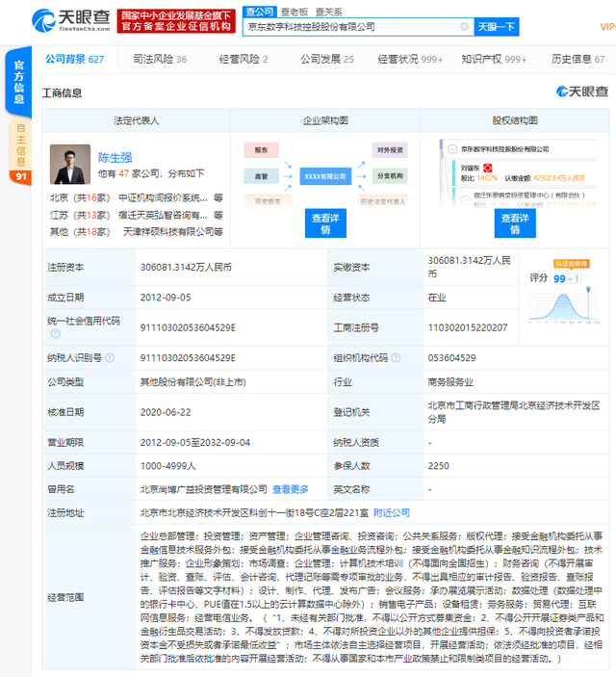Switch to the 查关系 search tab
The width and height of the screenshot is (616, 677).
point(328,12)
